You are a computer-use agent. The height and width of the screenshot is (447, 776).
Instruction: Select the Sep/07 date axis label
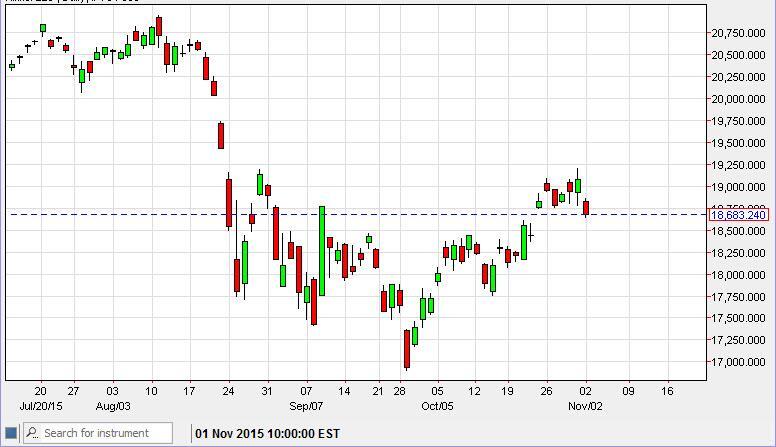306,406
